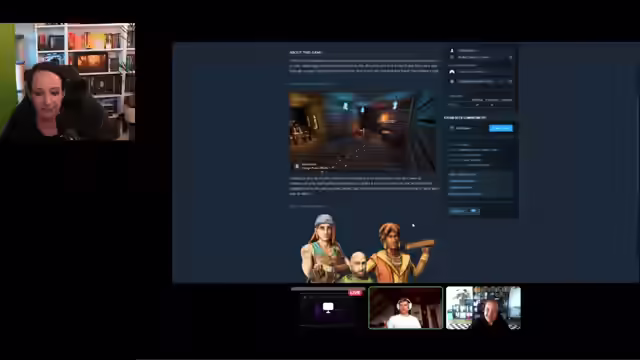Click the small icon beside the blue community button
Viewport: 640px width, 360px height.
pyautogui.click(x=452, y=128)
